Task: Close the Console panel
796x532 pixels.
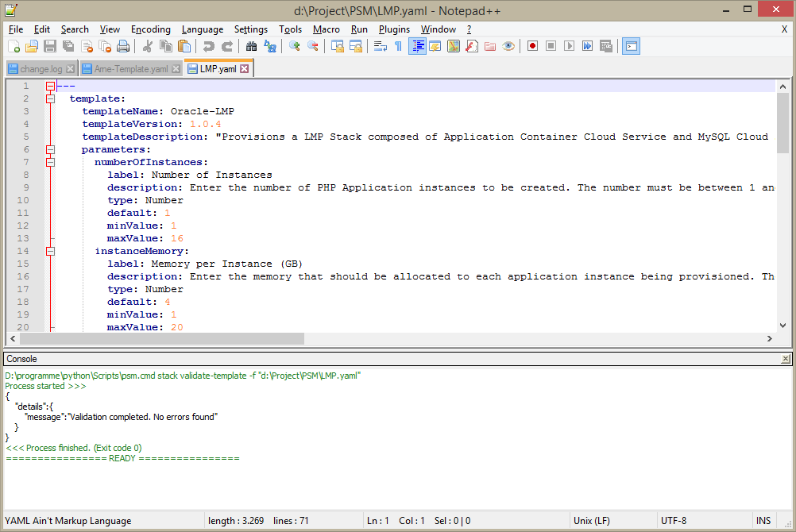Action: 786,359
